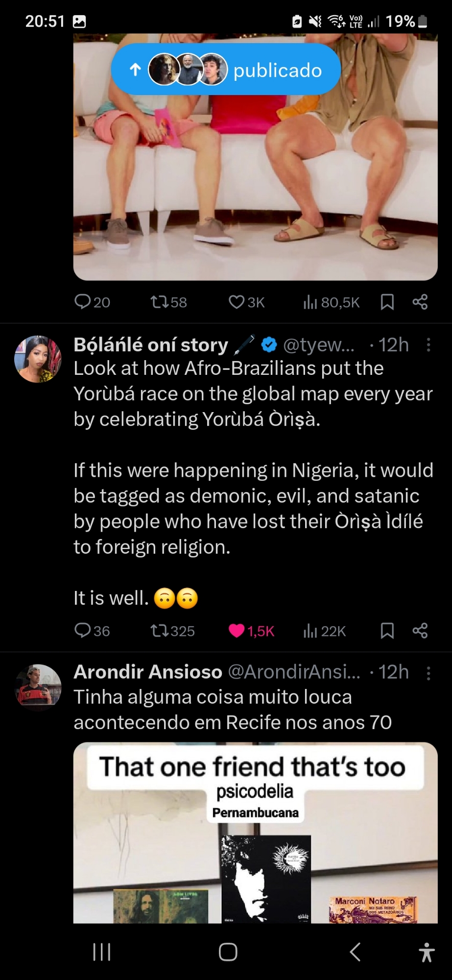Bookmark the top post with sofa image
This screenshot has width=452, height=980.
(387, 302)
